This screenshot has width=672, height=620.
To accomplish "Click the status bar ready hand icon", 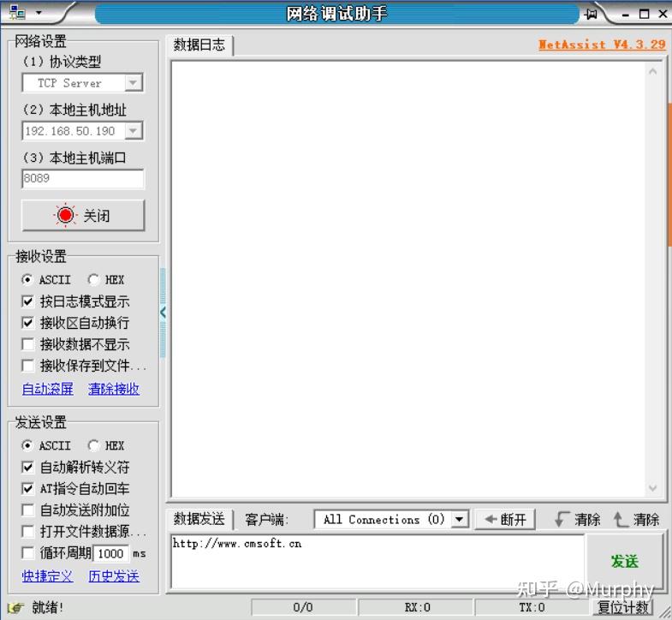I will coord(15,607).
